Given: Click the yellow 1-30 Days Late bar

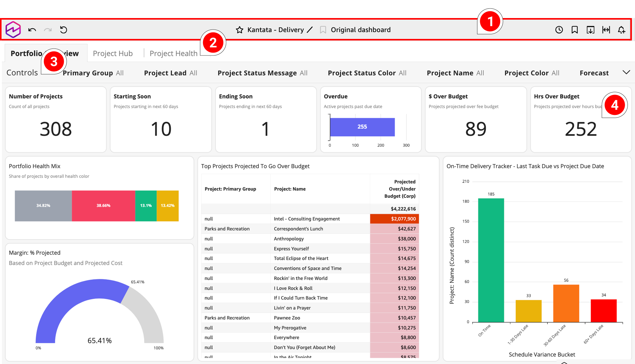Looking at the screenshot, I should tap(528, 311).
